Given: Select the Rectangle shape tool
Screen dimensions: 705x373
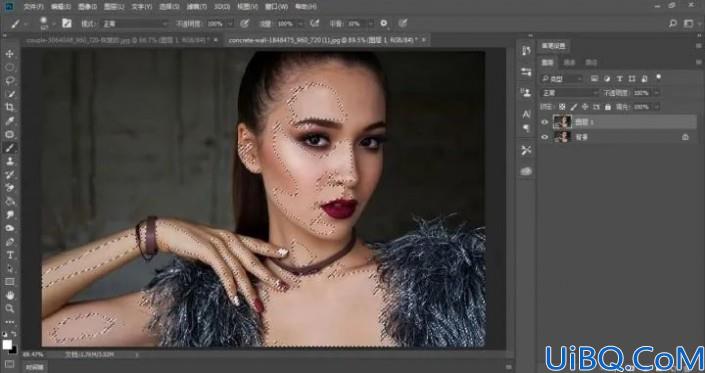Looking at the screenshot, I should tap(9, 282).
